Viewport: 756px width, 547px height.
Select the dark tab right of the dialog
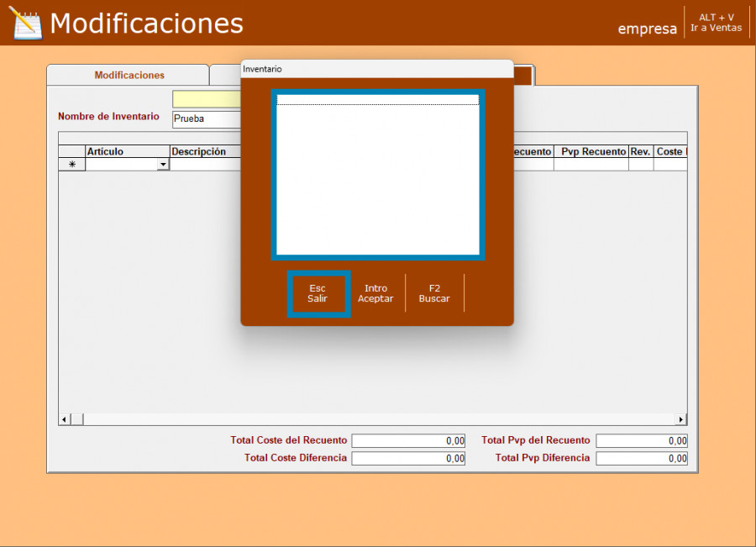[x=522, y=76]
